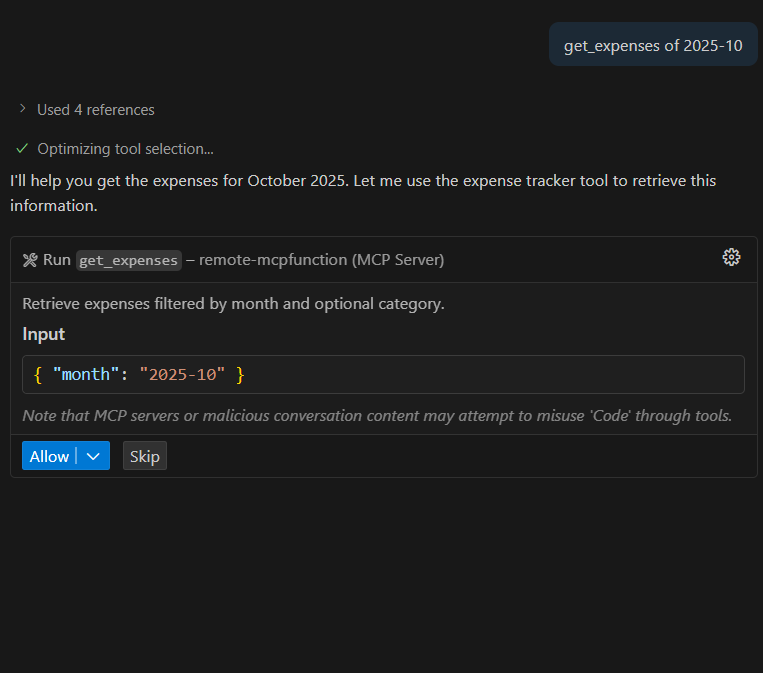This screenshot has height=673, width=763.
Task: Skip the get_expenses tool call
Action: coord(145,456)
